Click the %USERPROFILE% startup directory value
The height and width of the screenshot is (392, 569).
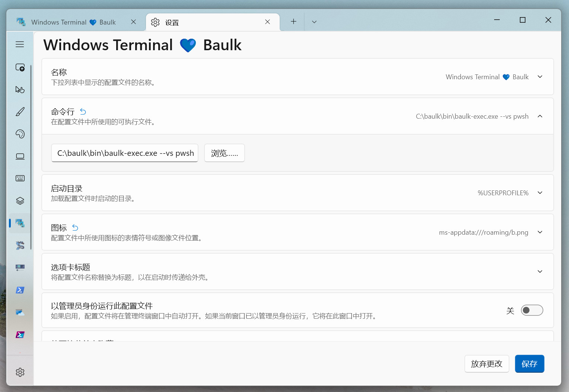pyautogui.click(x=503, y=193)
